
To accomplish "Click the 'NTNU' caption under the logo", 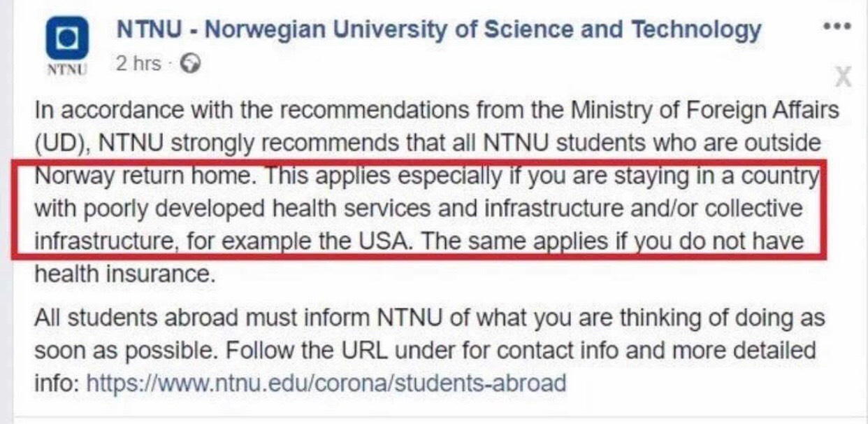I will [x=66, y=70].
